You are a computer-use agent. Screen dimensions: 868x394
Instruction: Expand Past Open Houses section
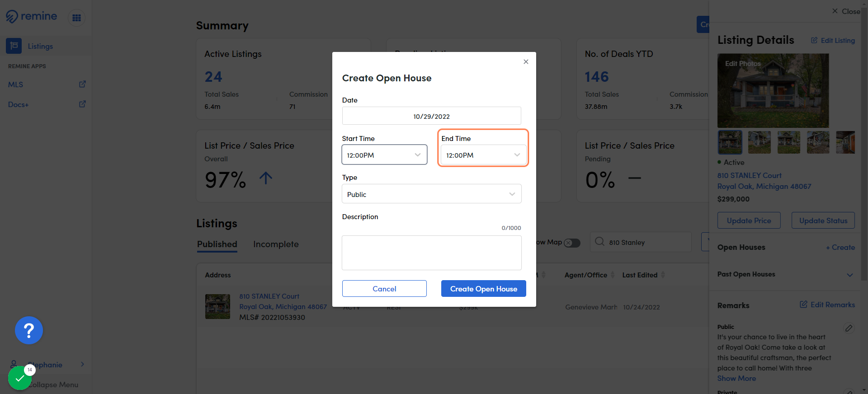pyautogui.click(x=850, y=275)
